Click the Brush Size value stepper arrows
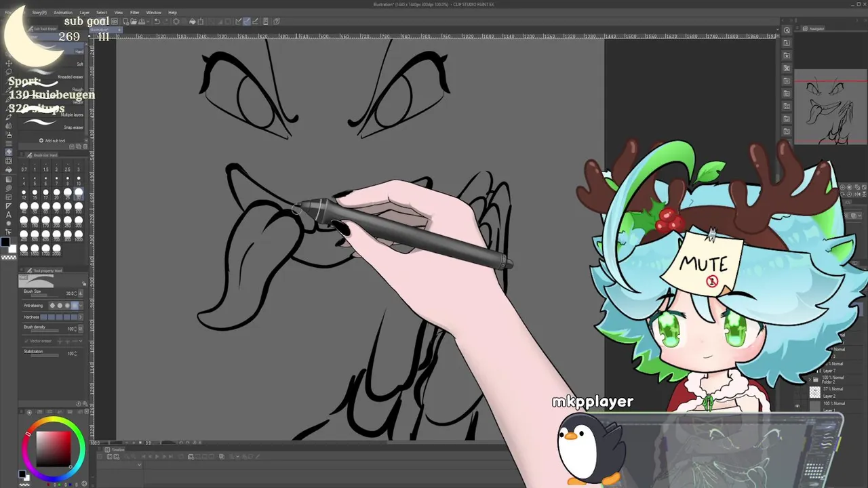This screenshot has height=488, width=868. pos(76,293)
